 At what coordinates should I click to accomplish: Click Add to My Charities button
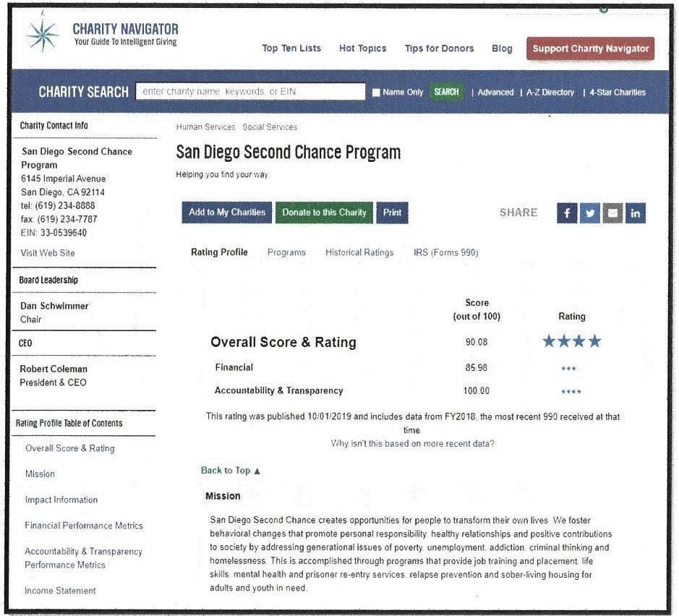click(226, 213)
